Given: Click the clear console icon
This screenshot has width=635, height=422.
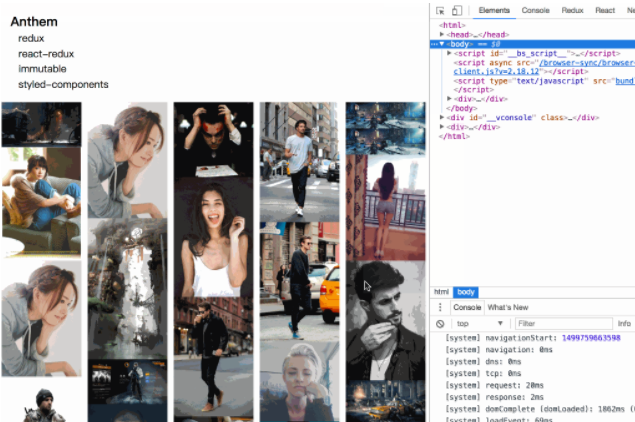Looking at the screenshot, I should pyautogui.click(x=440, y=324).
